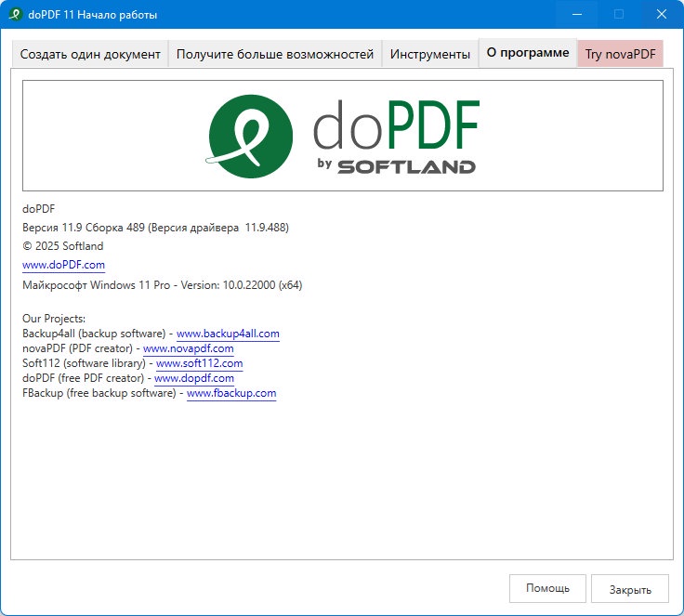The width and height of the screenshot is (684, 616).
Task: Visit the www.backup4all.com link
Action: 228,334
